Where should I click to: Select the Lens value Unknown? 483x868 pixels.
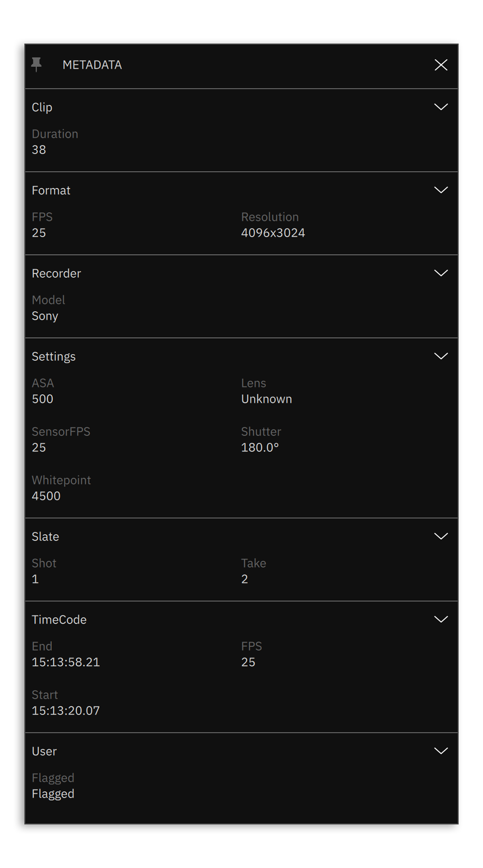point(266,399)
